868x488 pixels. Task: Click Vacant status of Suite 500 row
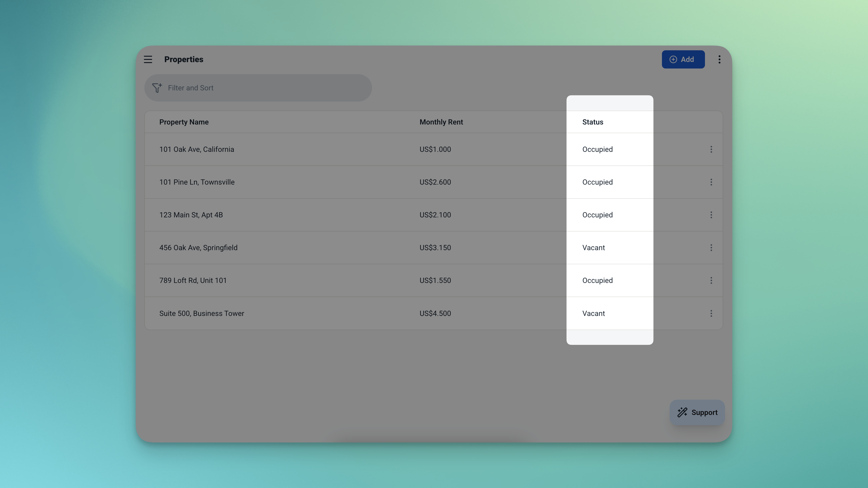click(593, 313)
